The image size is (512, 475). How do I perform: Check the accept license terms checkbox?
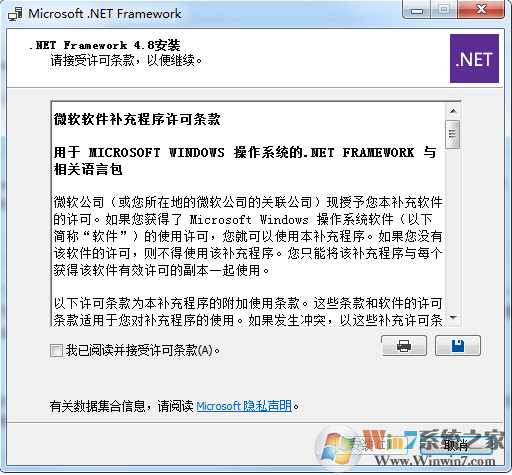click(56, 351)
